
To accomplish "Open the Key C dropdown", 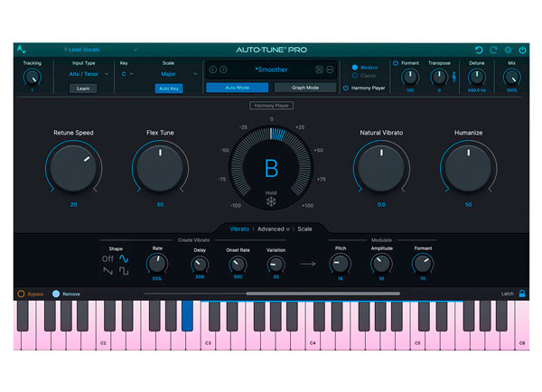I will [127, 74].
